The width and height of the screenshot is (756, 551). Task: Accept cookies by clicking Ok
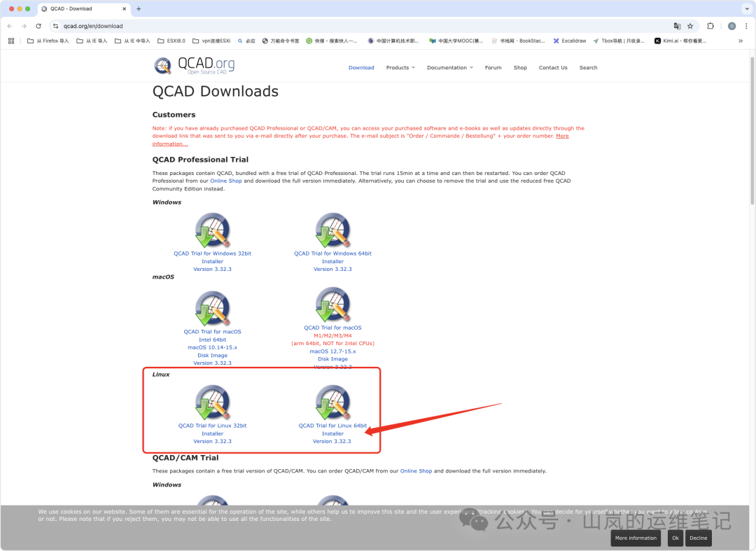(x=675, y=538)
